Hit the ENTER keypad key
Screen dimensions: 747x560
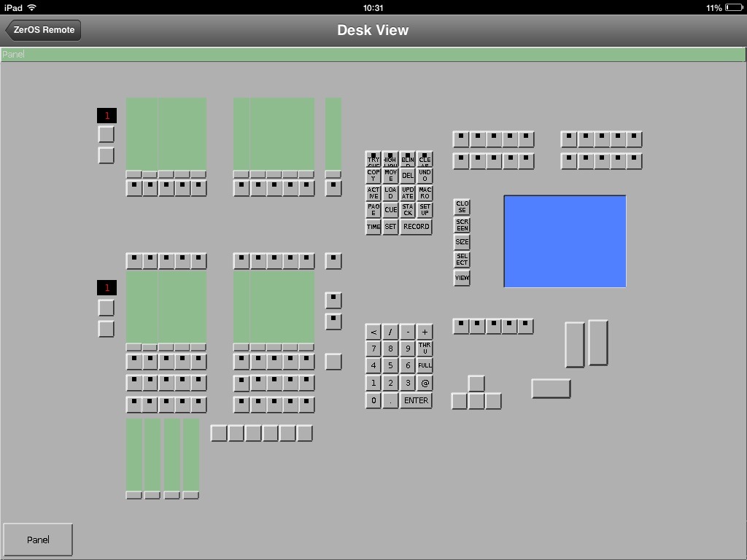click(x=417, y=400)
